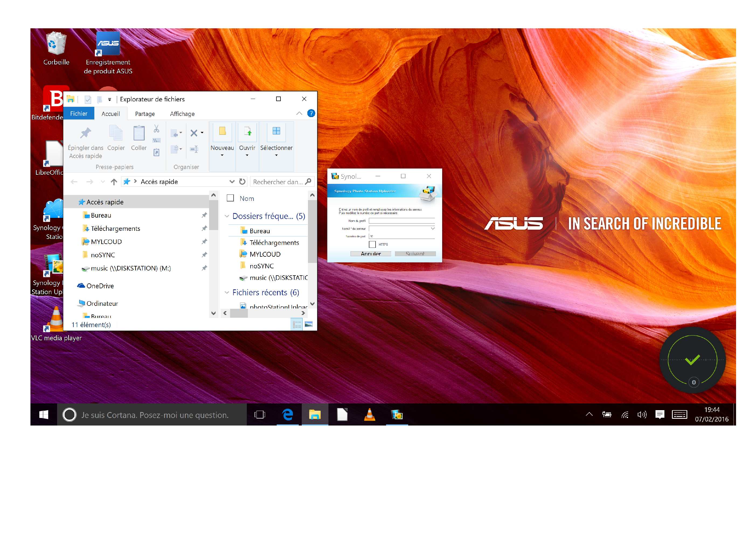Collapse the ribbon with the chevron
This screenshot has width=756, height=535.
pyautogui.click(x=299, y=114)
